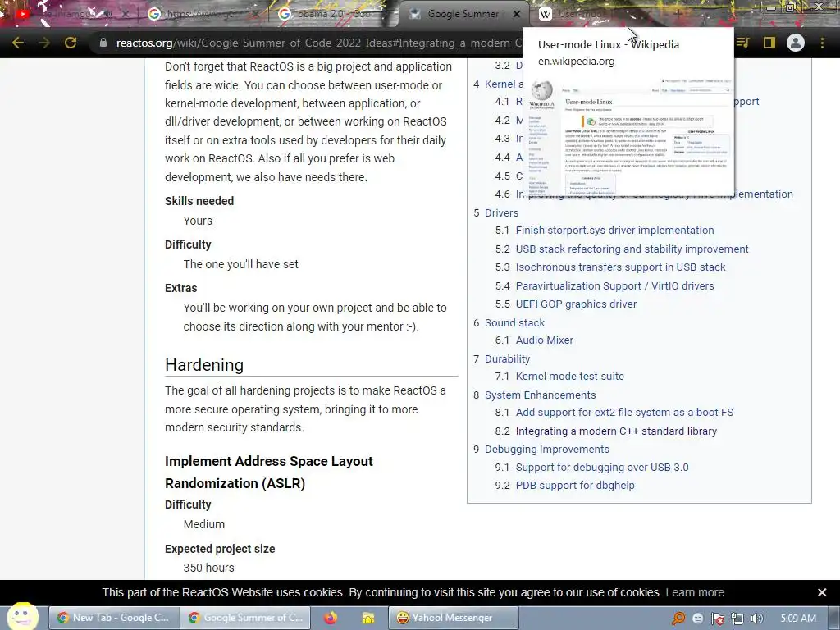Click the 350 hours value

pyautogui.click(x=208, y=568)
